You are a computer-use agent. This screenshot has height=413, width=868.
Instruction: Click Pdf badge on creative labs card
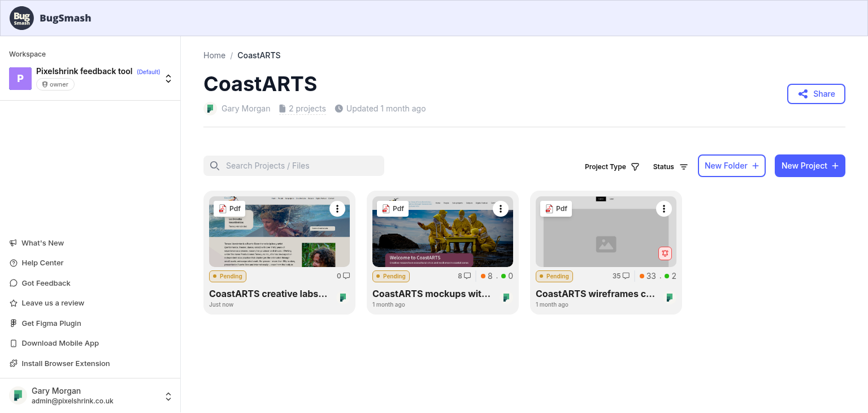[x=229, y=209]
